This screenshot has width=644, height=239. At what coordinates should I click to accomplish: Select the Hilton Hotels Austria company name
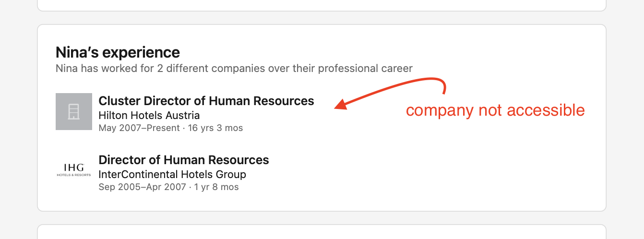coord(149,116)
